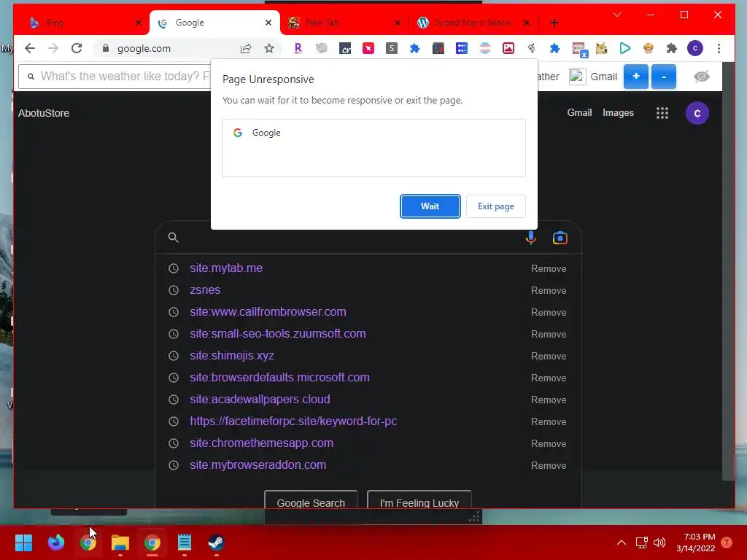Open File Explorer from the taskbar
The height and width of the screenshot is (560, 747).
tap(120, 542)
